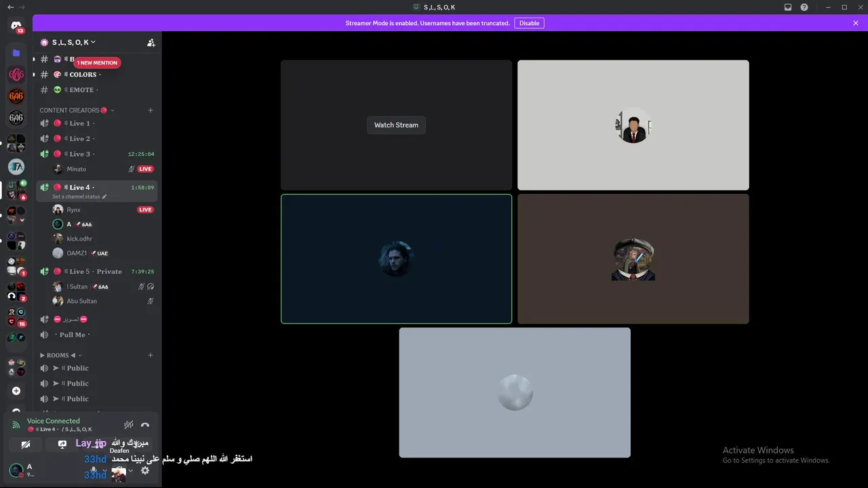Open the pink 6A6 server icon
The height and width of the screenshot is (488, 868).
16,75
